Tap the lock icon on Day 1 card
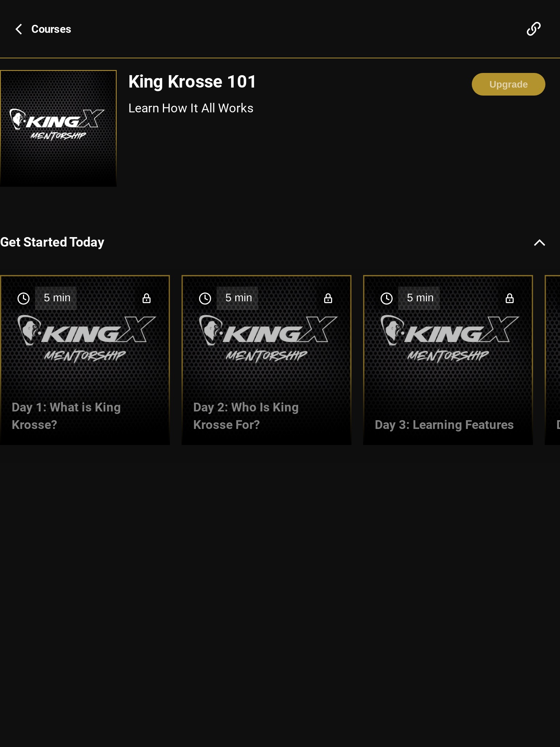This screenshot has height=747, width=560. tap(147, 298)
